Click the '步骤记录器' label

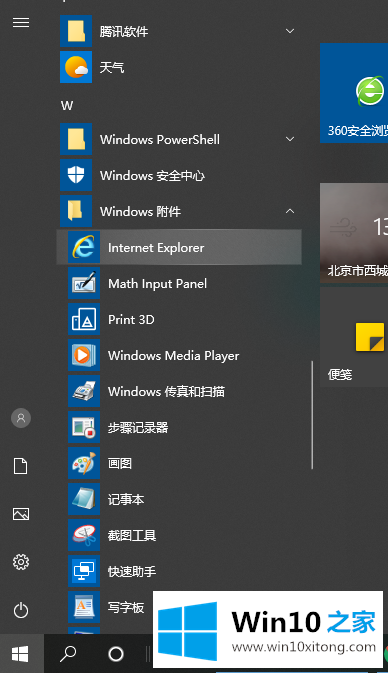138,428
